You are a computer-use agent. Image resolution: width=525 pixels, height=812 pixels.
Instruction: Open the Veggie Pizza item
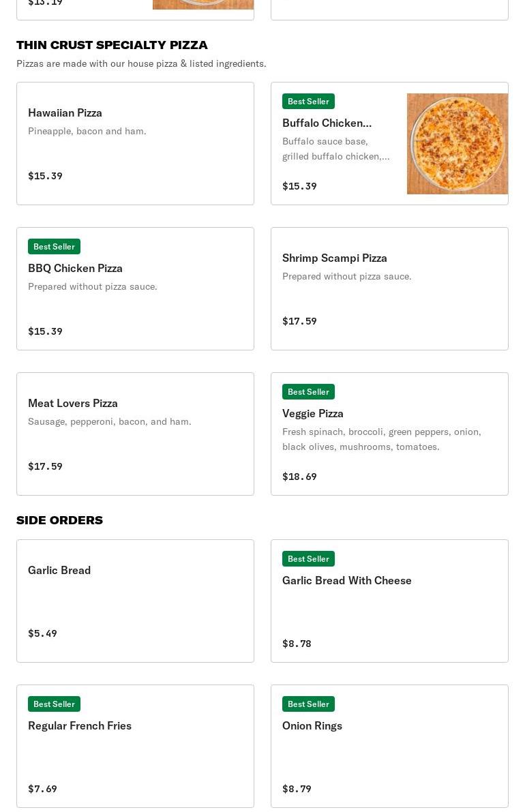(389, 434)
